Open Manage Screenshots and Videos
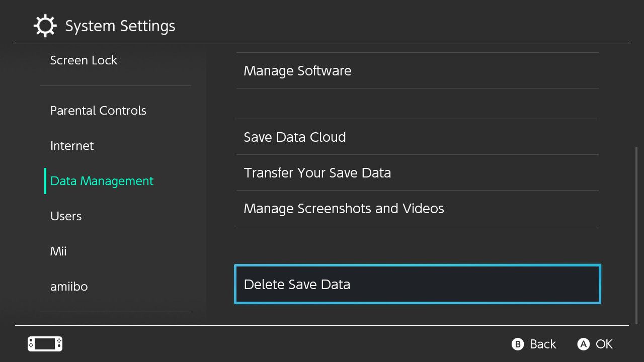Screen dimensions: 644x362 (x=344, y=208)
